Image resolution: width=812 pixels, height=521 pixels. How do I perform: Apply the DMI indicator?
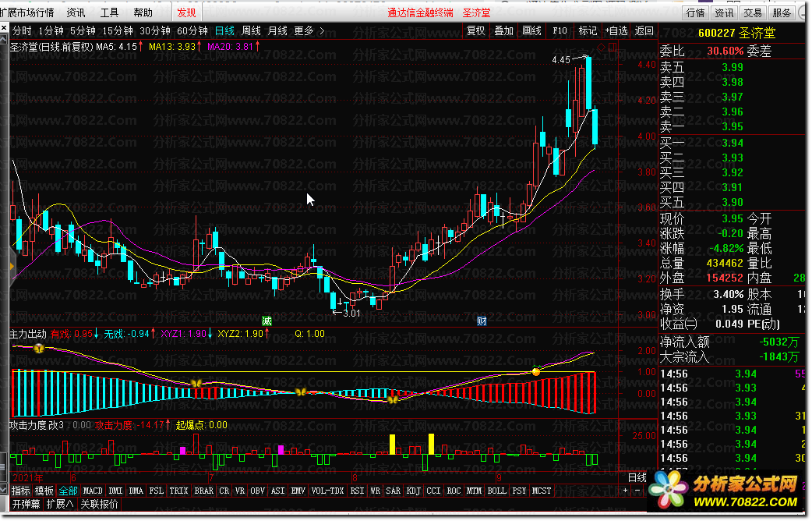tap(115, 491)
